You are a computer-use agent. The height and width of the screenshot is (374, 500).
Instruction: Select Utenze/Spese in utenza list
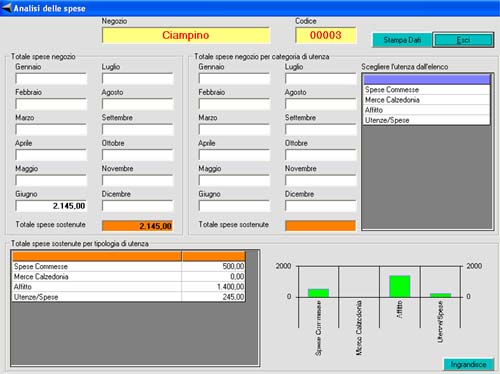tap(426, 120)
